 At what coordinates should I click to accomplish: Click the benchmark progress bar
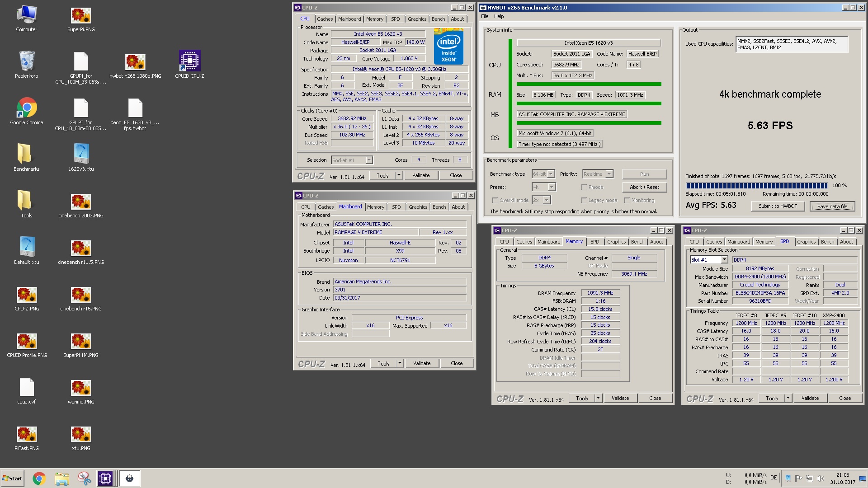coord(756,186)
